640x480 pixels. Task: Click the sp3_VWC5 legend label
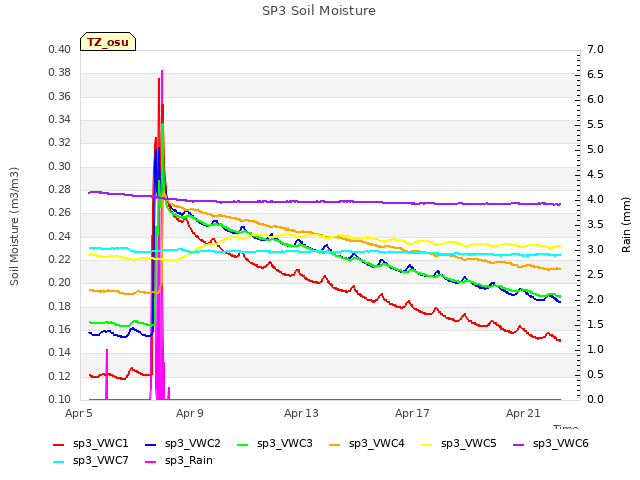(469, 443)
